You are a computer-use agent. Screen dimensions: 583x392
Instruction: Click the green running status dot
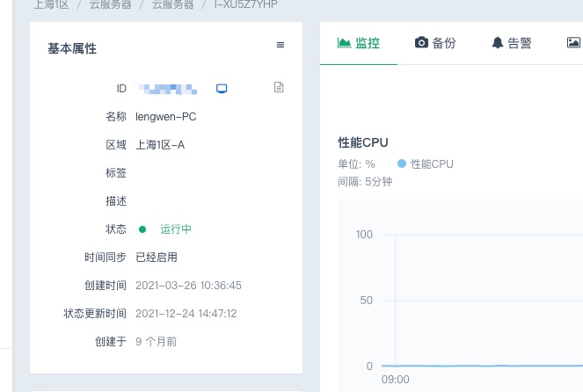[142, 229]
